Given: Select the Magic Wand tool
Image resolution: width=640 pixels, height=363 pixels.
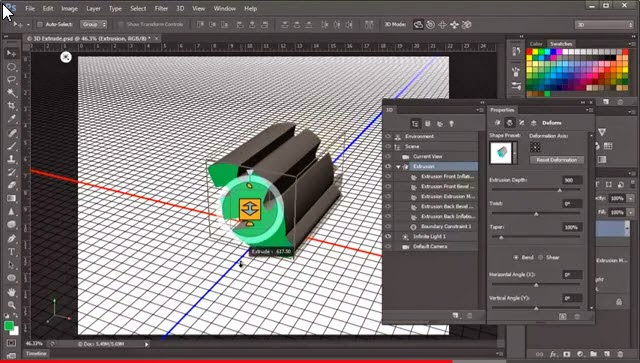Looking at the screenshot, I should (x=11, y=93).
